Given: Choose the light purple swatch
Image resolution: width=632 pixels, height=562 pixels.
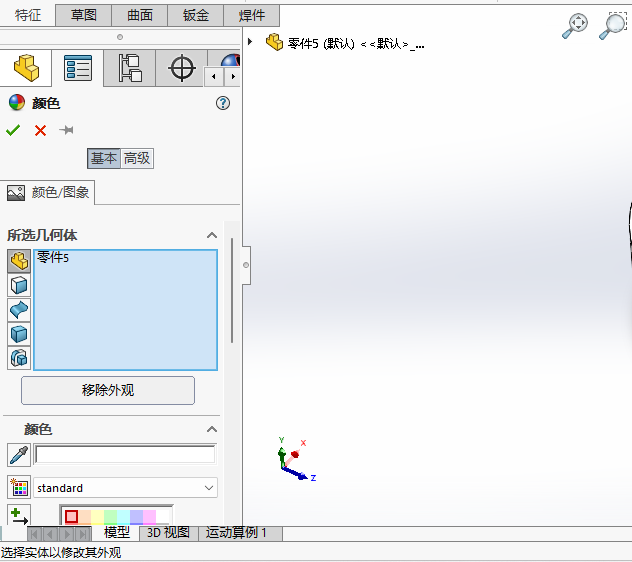Looking at the screenshot, I should coord(136,516).
